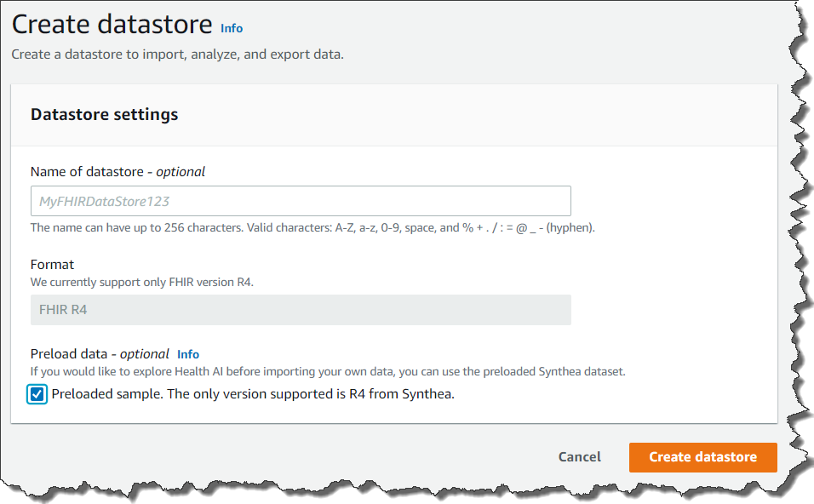Click the valid characters hint under name field
This screenshot has height=504, width=814.
pyautogui.click(x=312, y=228)
